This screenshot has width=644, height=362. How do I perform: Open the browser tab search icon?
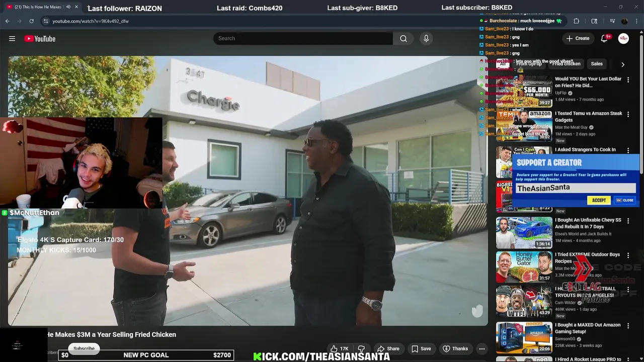pyautogui.click(x=594, y=21)
